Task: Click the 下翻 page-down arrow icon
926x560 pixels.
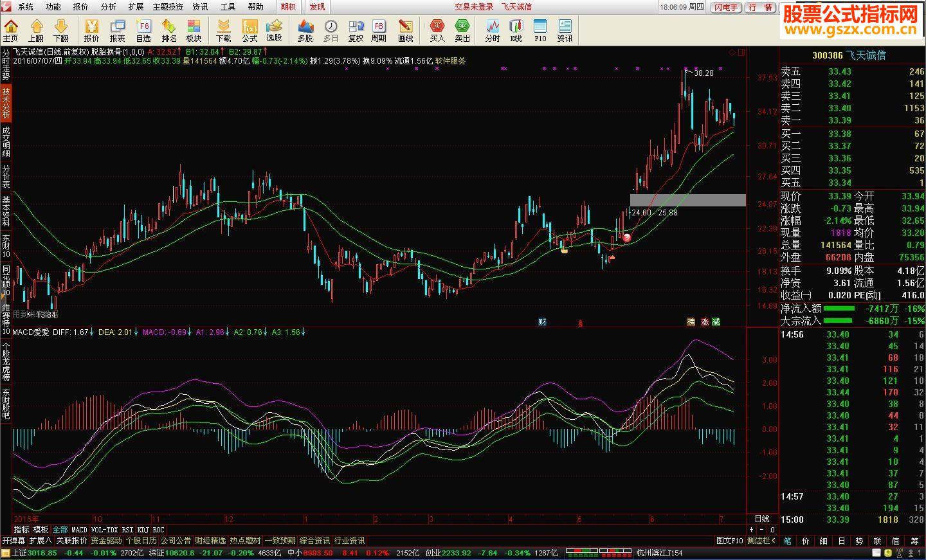Action: pyautogui.click(x=61, y=30)
